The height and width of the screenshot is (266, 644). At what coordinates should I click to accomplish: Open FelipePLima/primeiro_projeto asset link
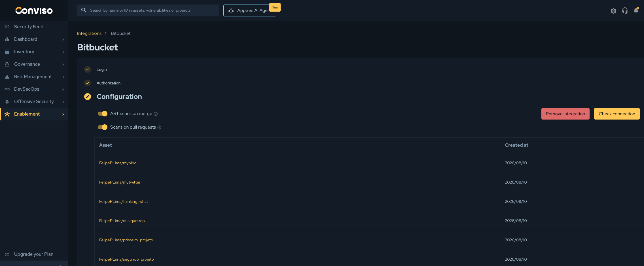[x=126, y=240]
